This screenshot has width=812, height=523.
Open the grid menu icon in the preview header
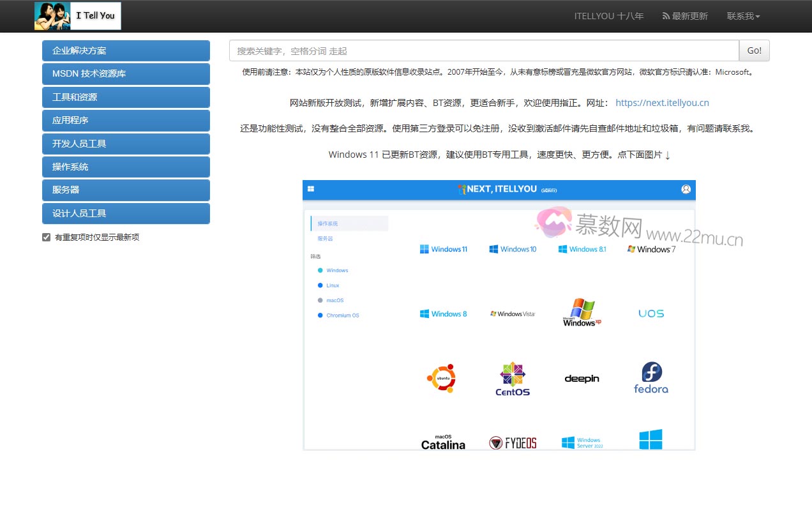pos(310,188)
